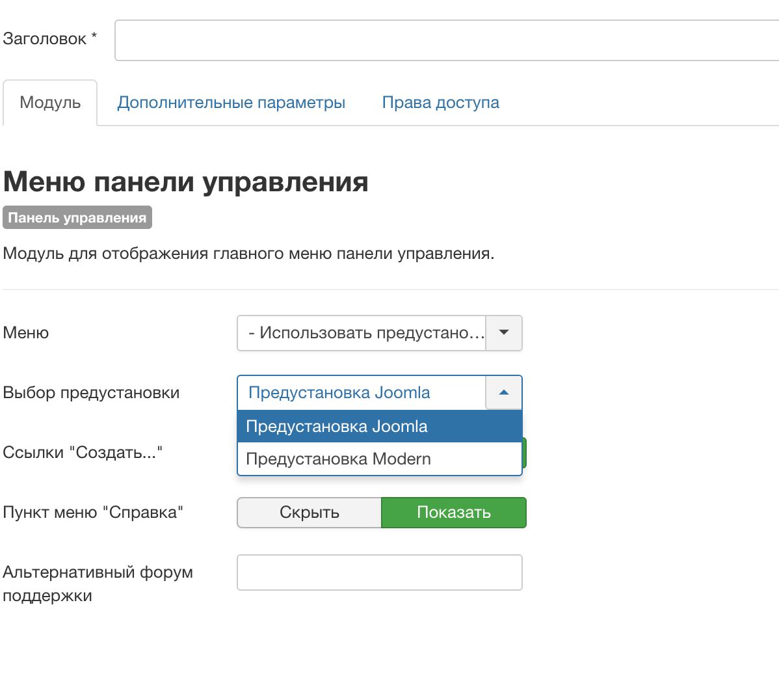Viewport: 779px width, 700px height.
Task: Open the Дополнительные параметры tab
Action: [231, 103]
